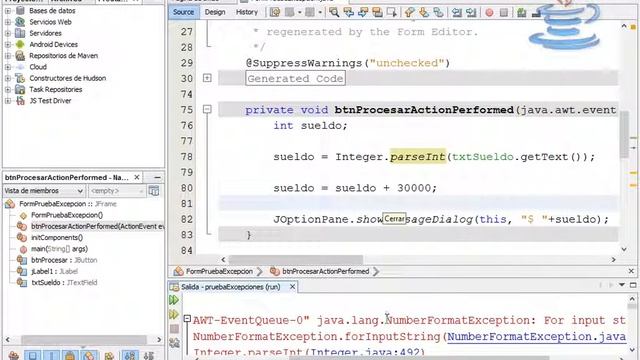Viewport: 640px width, 360px height.
Task: Click Stop Macro Recording square icon
Action: (x=504, y=12)
